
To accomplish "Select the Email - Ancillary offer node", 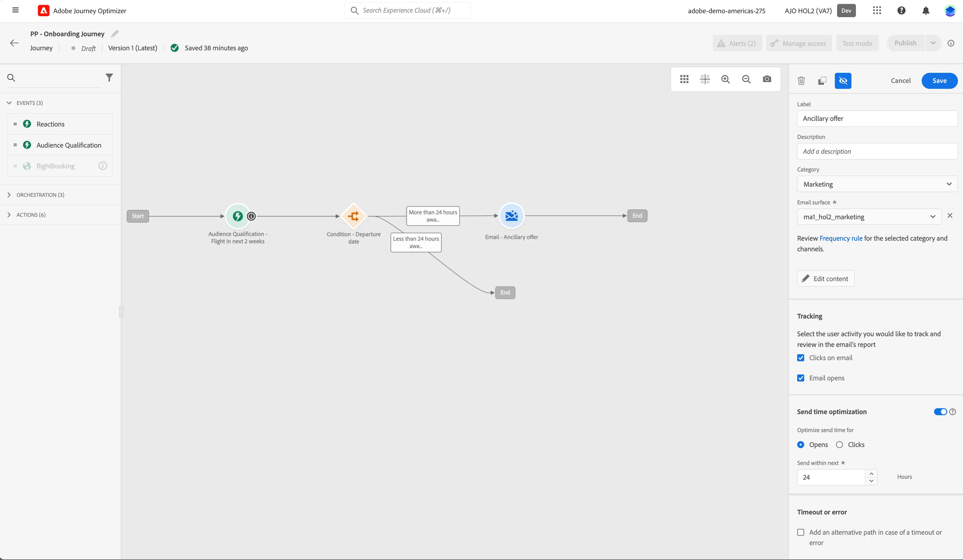I will (511, 216).
